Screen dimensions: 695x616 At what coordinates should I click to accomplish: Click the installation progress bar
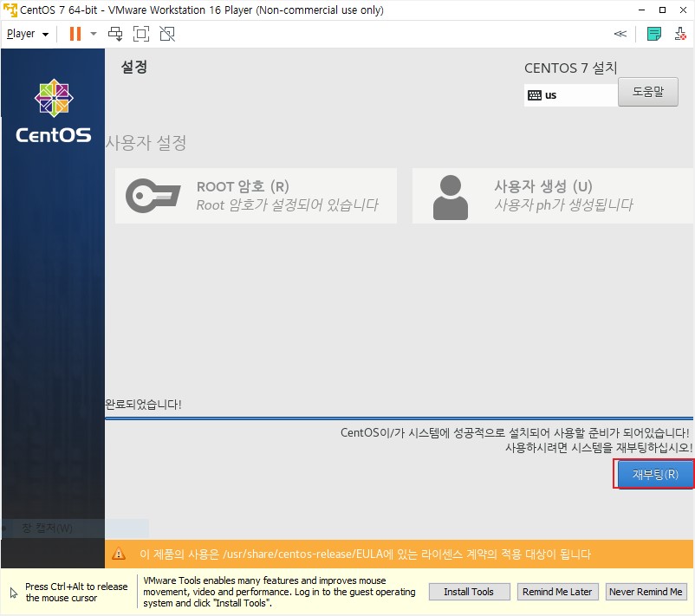click(x=399, y=418)
